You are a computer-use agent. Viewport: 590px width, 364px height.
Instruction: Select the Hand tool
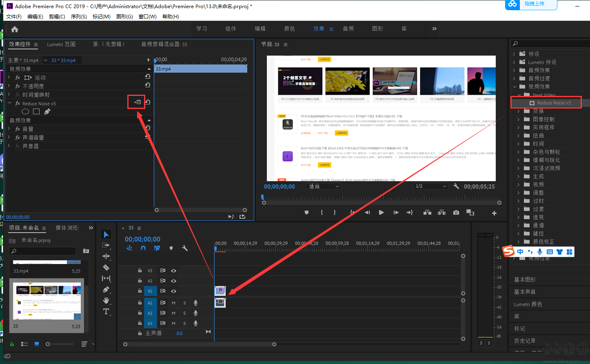(x=106, y=300)
